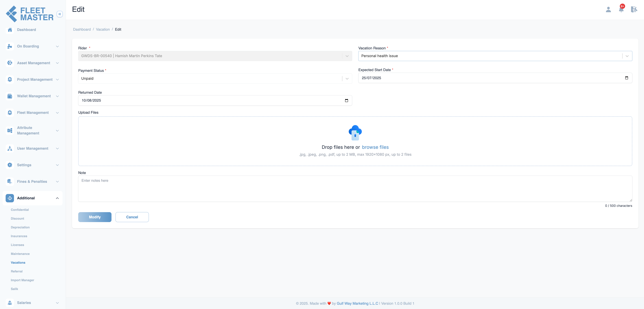Screen dimensions: 644x309
Task: Open Licenses submenu item
Action: [17, 245]
